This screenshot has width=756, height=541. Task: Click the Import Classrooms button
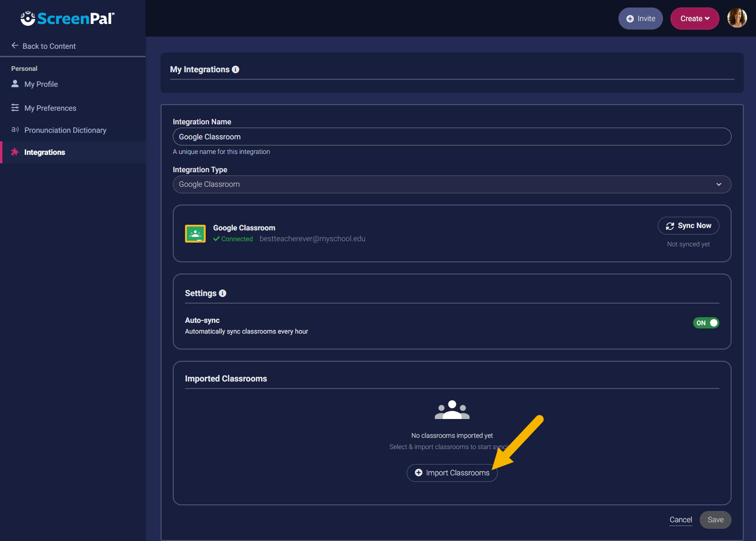452,473
